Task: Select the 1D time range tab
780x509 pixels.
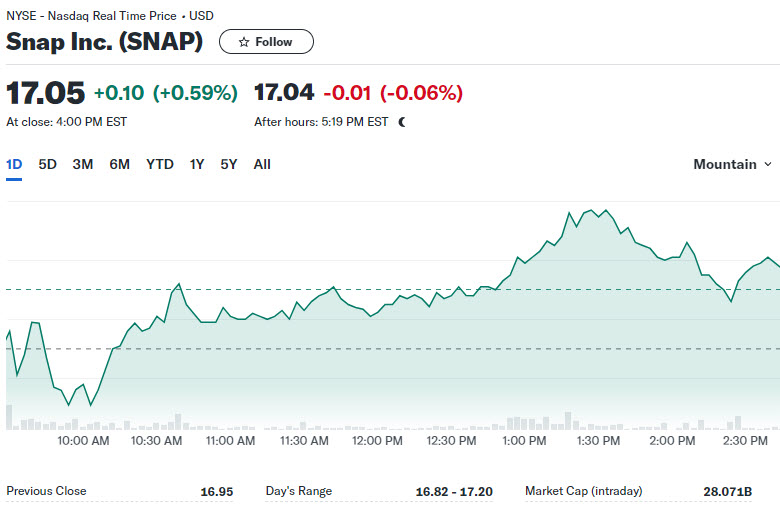Action: [14, 164]
